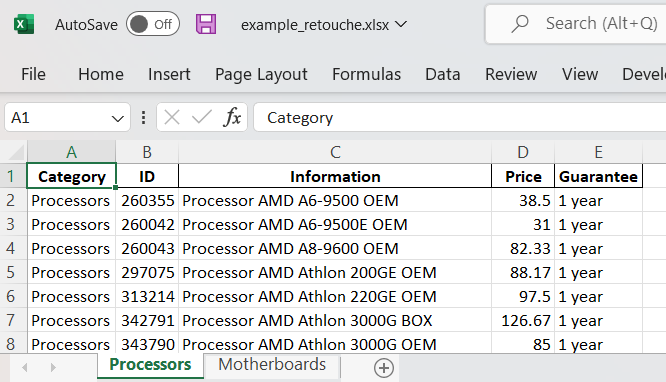Click the Information header cell
The width and height of the screenshot is (666, 382).
pos(335,176)
